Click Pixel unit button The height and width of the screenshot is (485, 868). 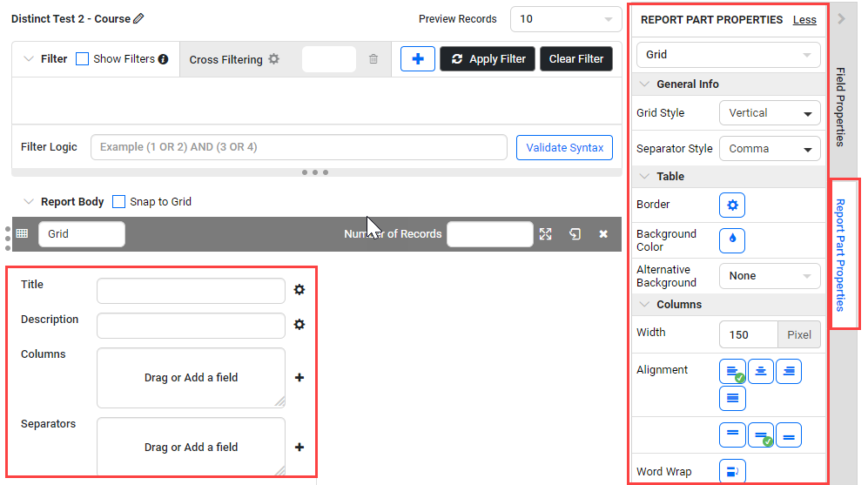coord(799,334)
